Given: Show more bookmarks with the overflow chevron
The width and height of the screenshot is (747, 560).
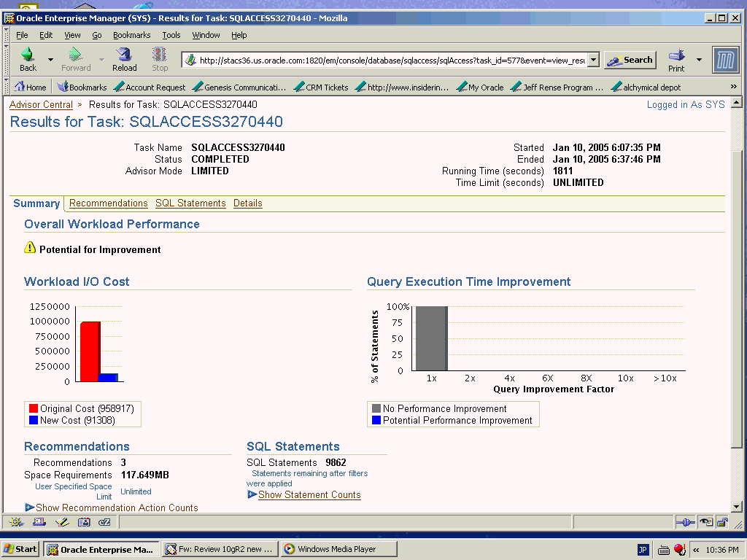Looking at the screenshot, I should click(x=733, y=87).
